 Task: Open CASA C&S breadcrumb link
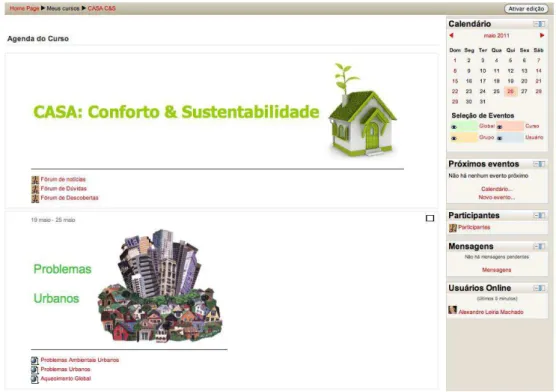tap(102, 8)
